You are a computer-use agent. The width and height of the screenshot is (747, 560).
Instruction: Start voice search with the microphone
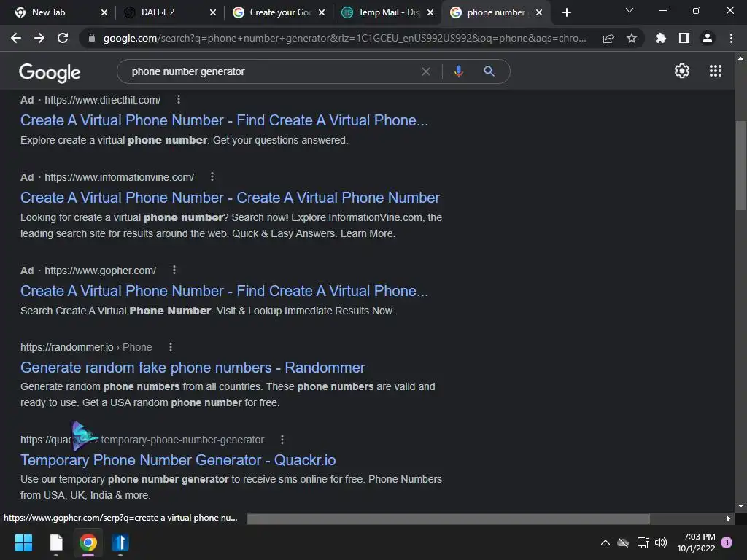click(x=458, y=71)
